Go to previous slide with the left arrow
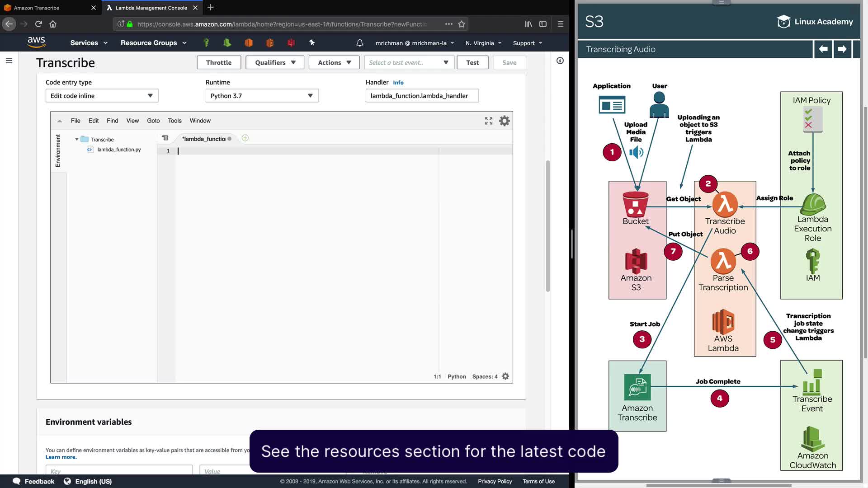 [x=823, y=49]
